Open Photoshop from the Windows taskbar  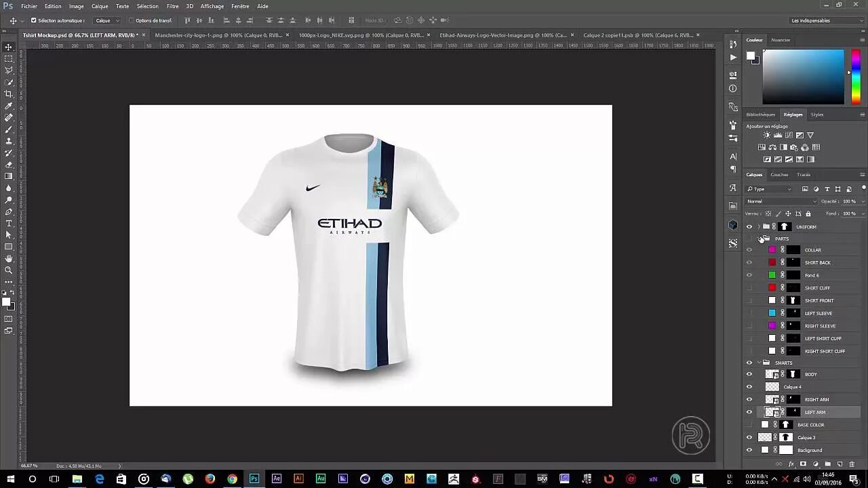[254, 479]
